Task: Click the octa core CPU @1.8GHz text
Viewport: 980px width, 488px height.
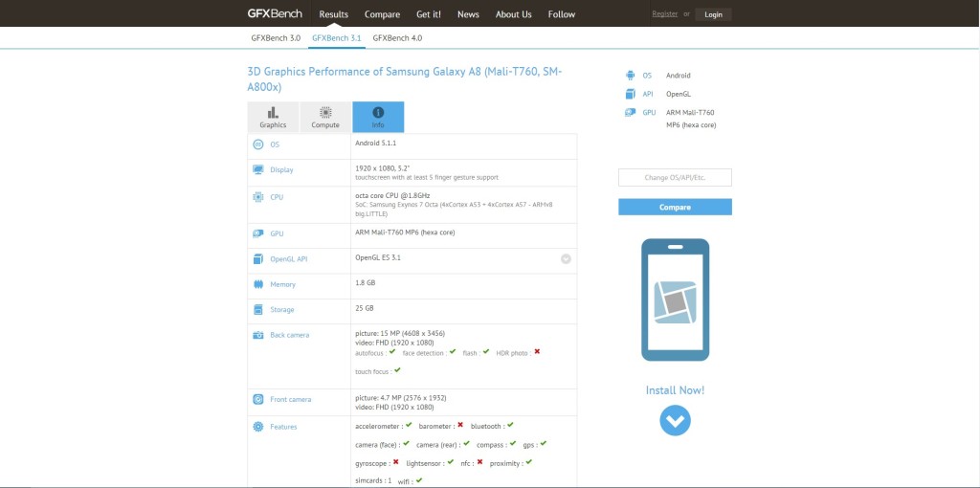Action: [x=392, y=195]
